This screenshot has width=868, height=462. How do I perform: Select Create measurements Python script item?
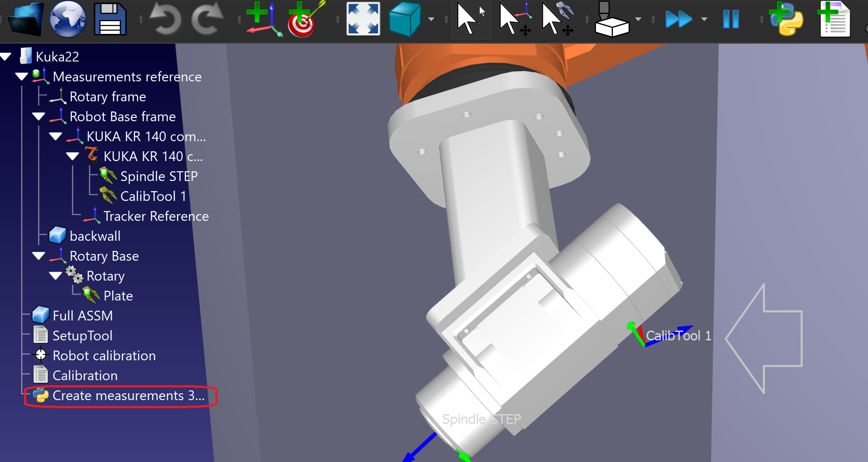click(x=128, y=395)
